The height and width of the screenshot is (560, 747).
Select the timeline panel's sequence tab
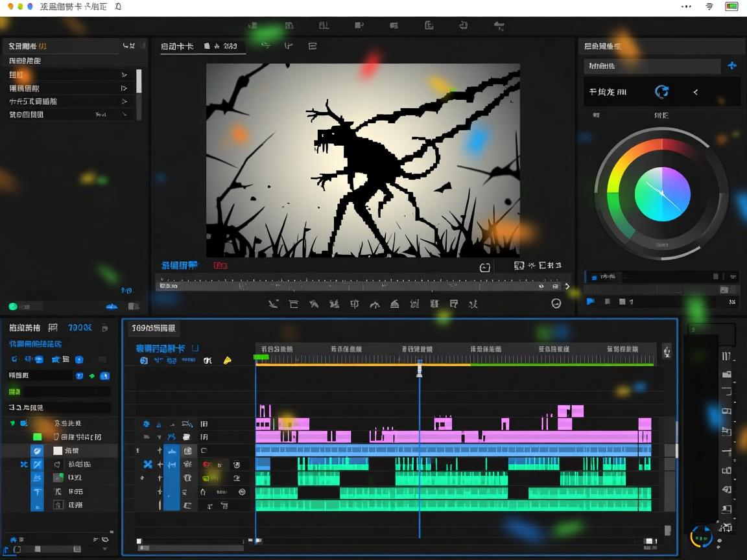[153, 328]
